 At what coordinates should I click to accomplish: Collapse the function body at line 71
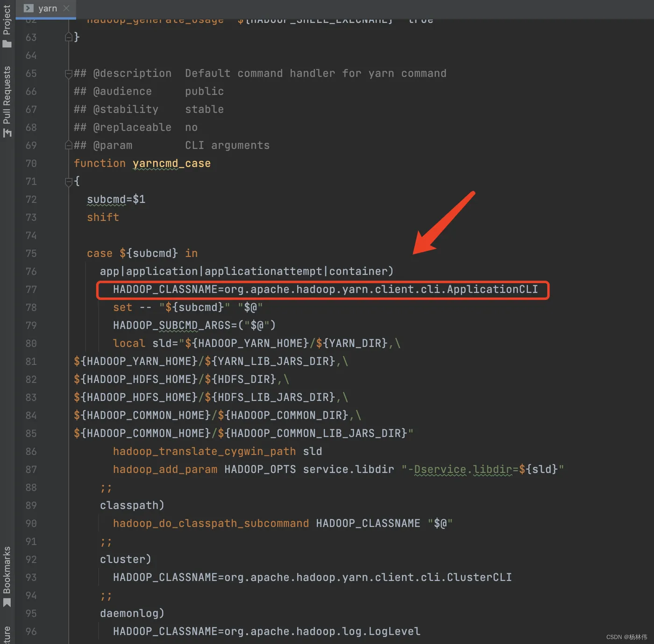click(x=68, y=182)
